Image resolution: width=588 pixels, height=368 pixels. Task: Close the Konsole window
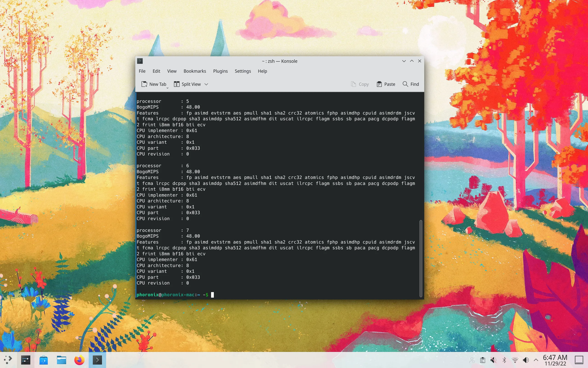[420, 61]
